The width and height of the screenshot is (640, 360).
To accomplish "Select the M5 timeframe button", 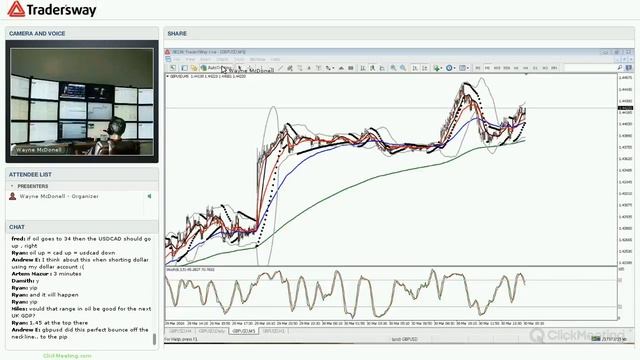I will (x=487, y=68).
